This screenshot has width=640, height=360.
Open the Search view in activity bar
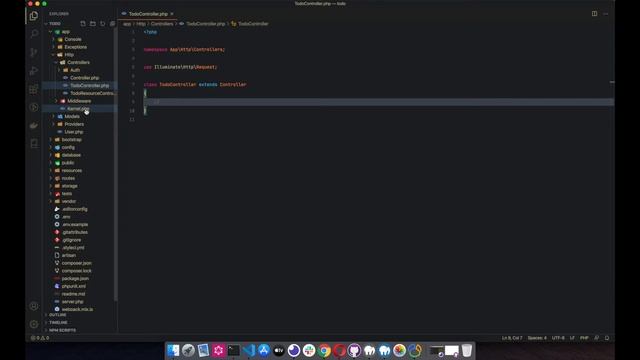tap(34, 33)
